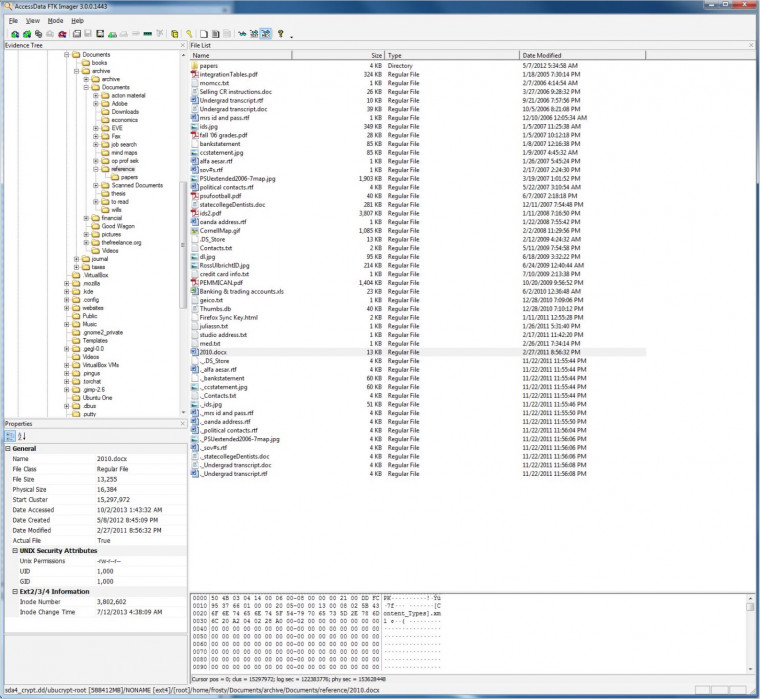Click the Add Evidence Item toolbar icon

pos(13,33)
